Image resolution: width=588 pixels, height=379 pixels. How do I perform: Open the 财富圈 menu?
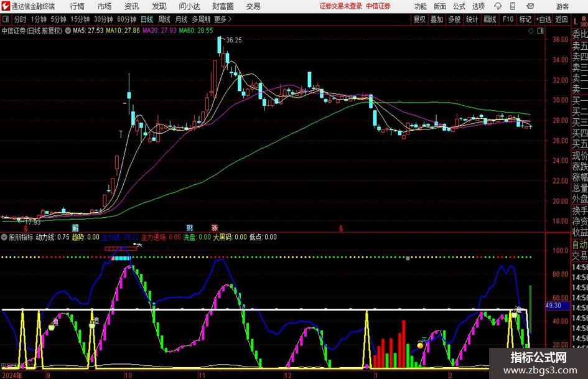223,6
